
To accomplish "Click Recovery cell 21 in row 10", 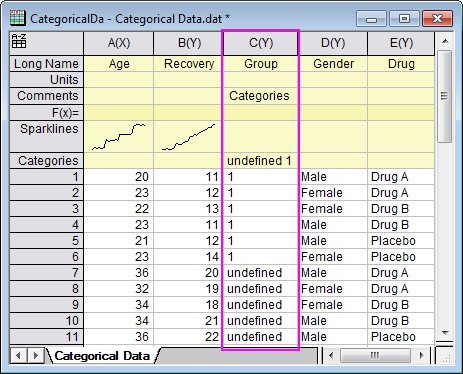I will tap(188, 321).
